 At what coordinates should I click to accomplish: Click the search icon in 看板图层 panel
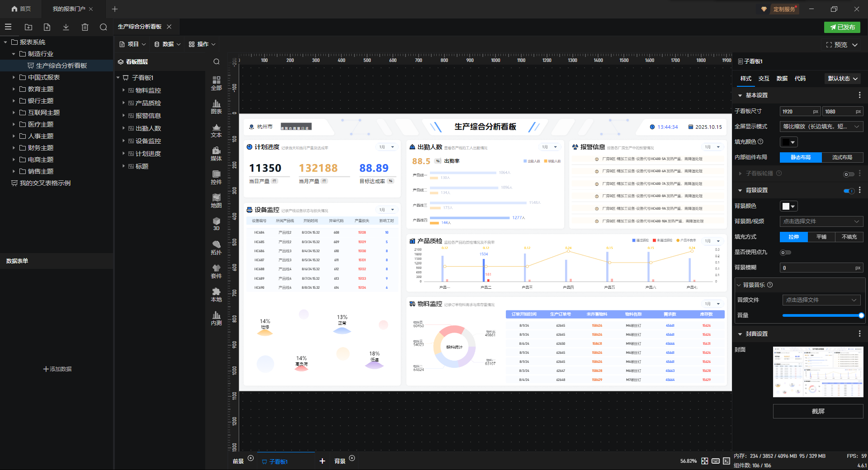pyautogui.click(x=217, y=62)
